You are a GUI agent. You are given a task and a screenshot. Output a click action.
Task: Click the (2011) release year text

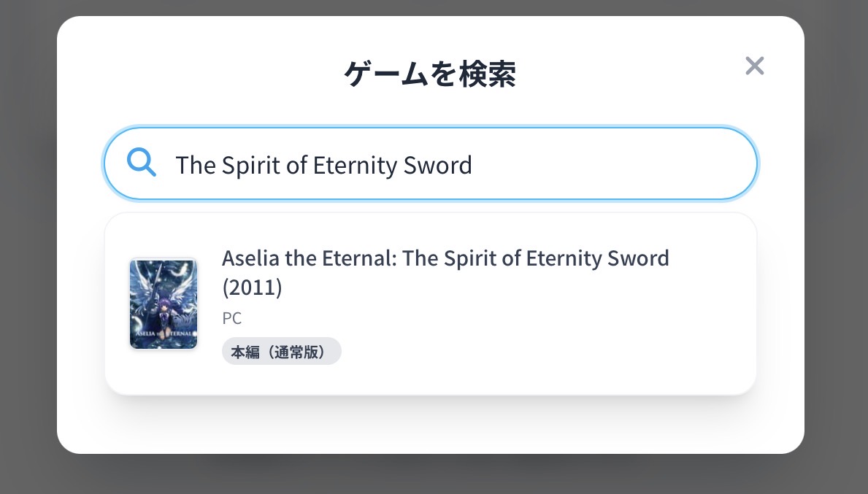252,287
